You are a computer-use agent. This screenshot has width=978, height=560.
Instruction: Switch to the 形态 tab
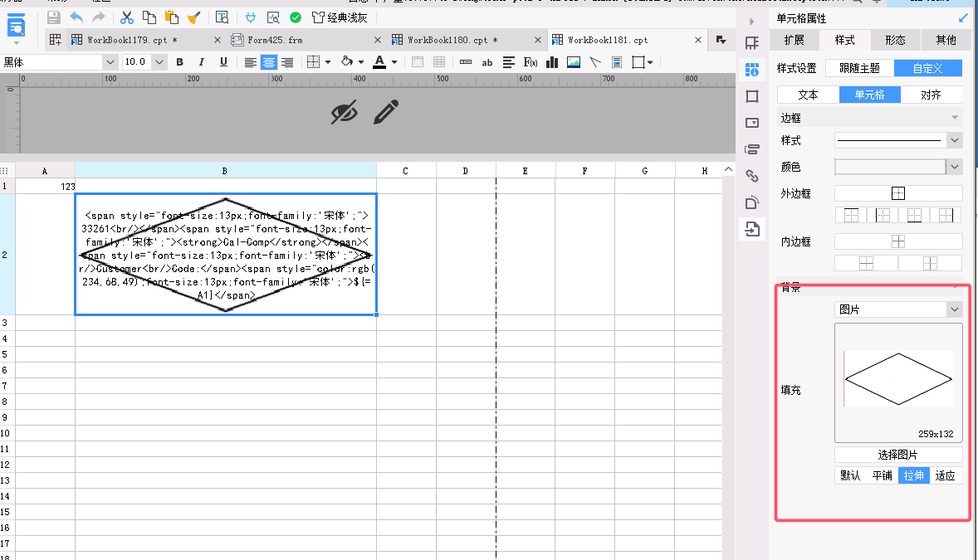pos(895,40)
